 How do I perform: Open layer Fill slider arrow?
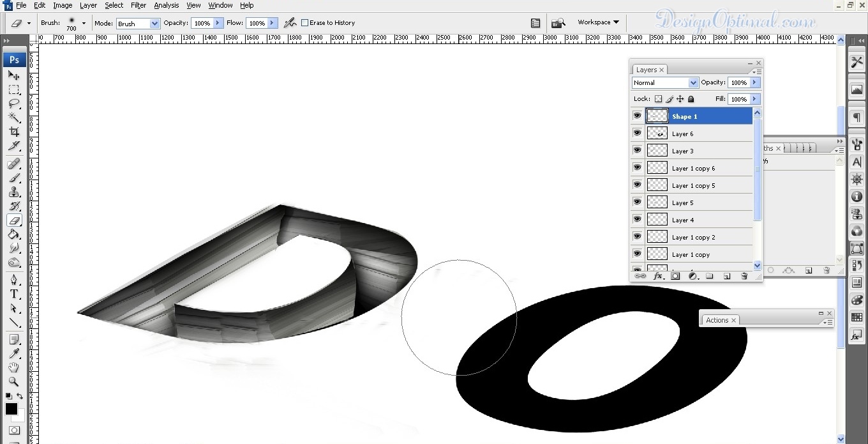coord(754,99)
